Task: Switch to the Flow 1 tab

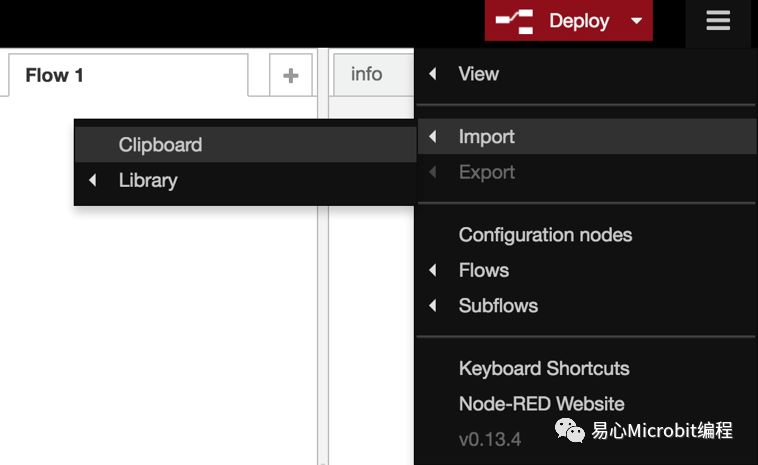Action: (128, 75)
